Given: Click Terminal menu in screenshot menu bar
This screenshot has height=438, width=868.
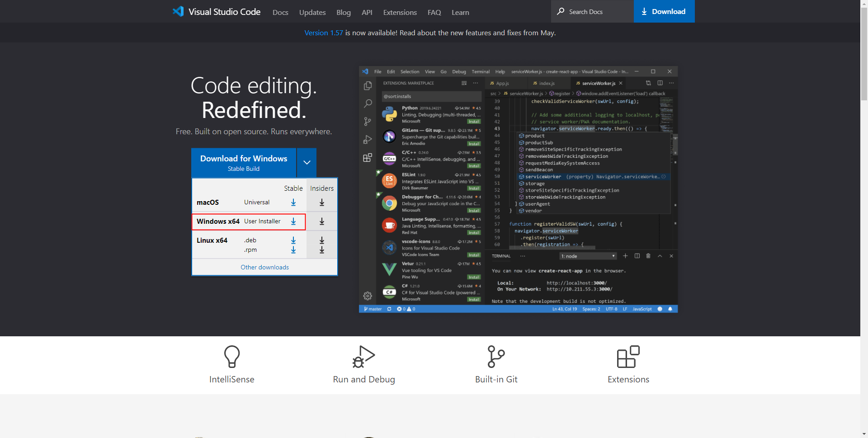Looking at the screenshot, I should 481,72.
